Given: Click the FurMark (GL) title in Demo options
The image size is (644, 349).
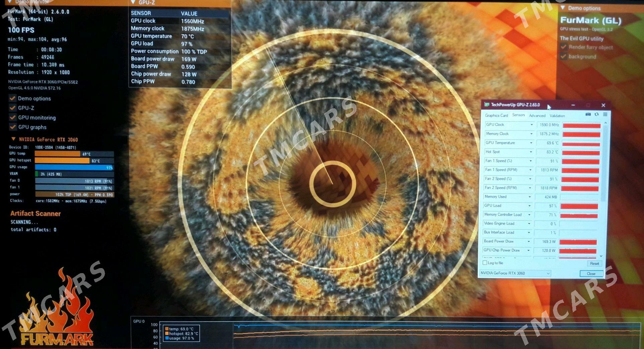Looking at the screenshot, I should pyautogui.click(x=591, y=20).
